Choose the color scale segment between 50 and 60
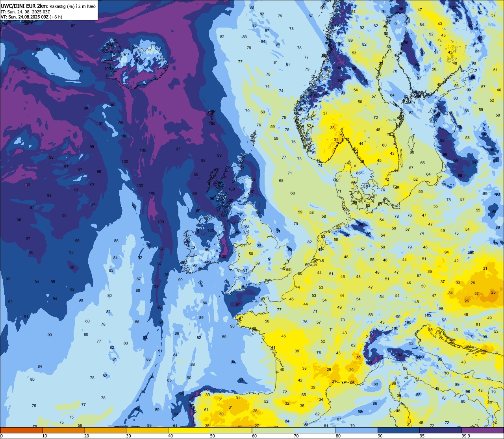This screenshot has width=504, height=439. pyautogui.click(x=231, y=430)
